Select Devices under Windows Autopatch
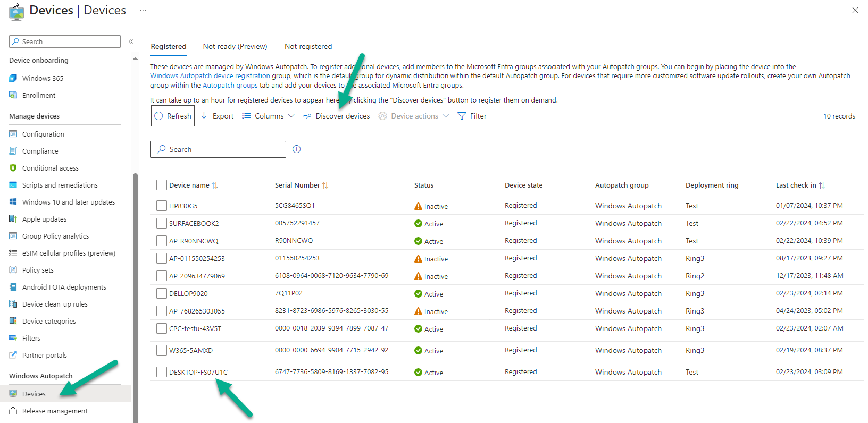 (x=34, y=394)
